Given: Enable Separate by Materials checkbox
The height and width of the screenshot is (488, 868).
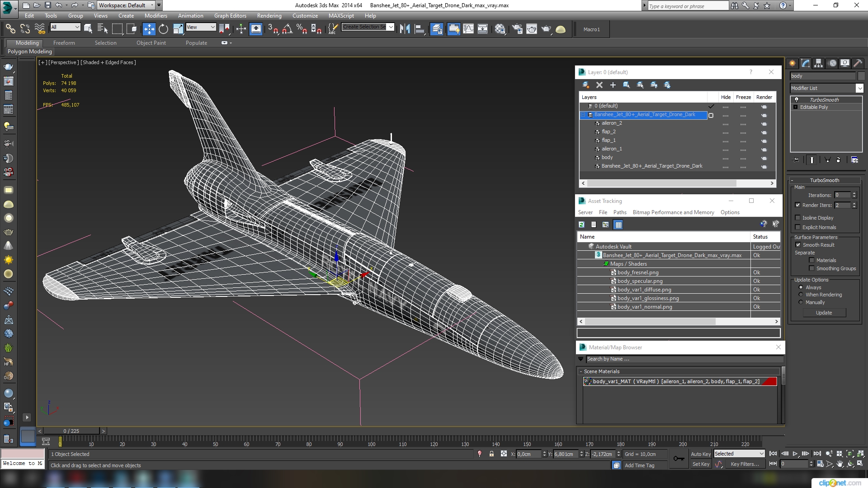Looking at the screenshot, I should pos(811,260).
